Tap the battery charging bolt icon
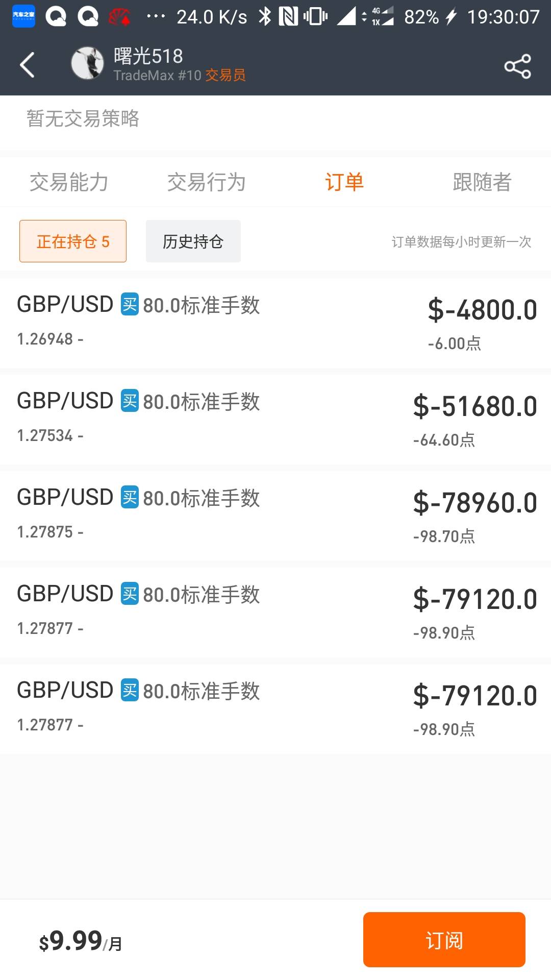Screen dimensions: 551x980 450,17
